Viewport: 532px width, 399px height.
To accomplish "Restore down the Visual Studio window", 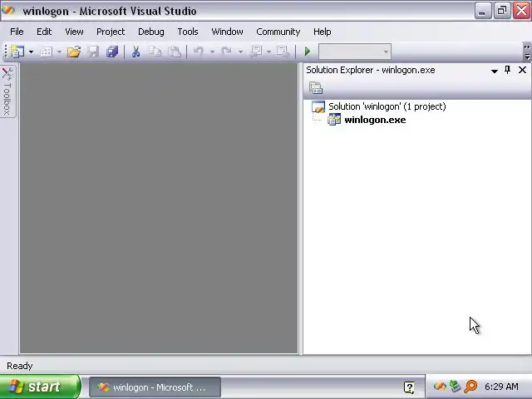I will point(501,11).
